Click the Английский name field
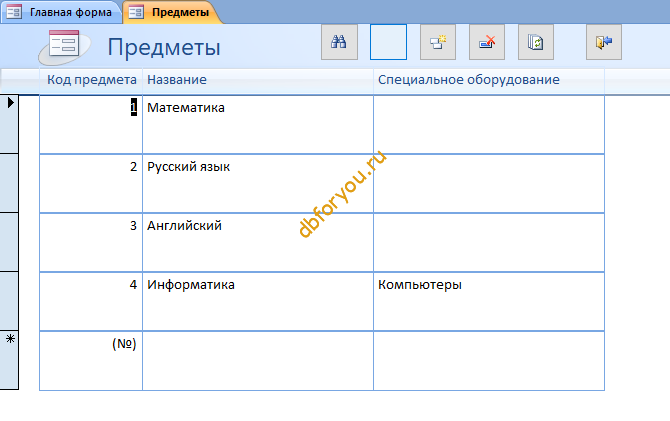 258,242
